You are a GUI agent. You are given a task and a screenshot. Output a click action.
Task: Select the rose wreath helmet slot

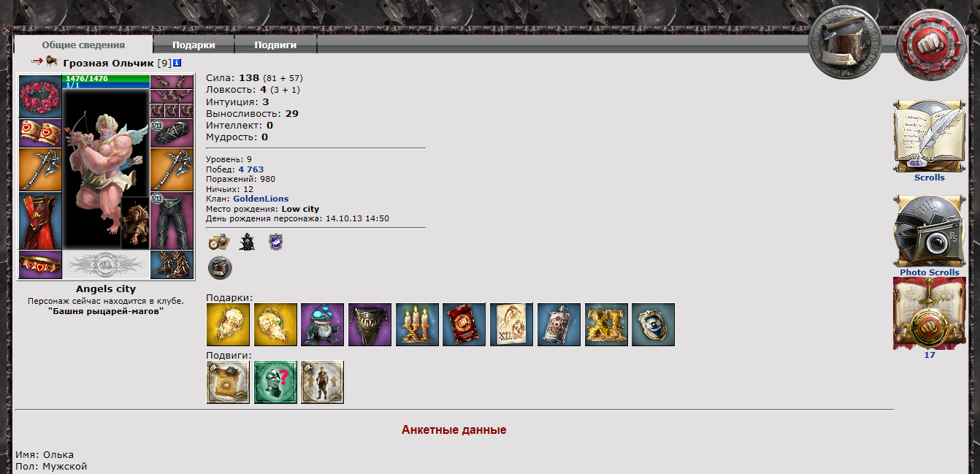tap(40, 96)
